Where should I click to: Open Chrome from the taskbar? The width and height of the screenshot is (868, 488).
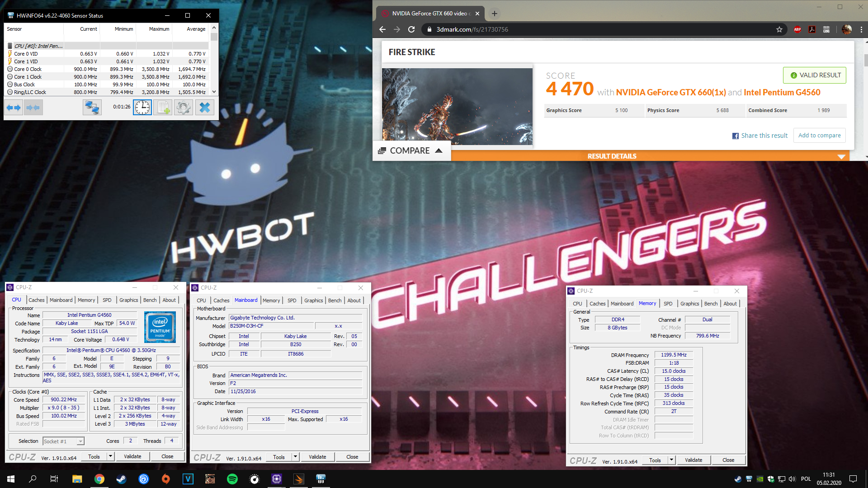(99, 479)
